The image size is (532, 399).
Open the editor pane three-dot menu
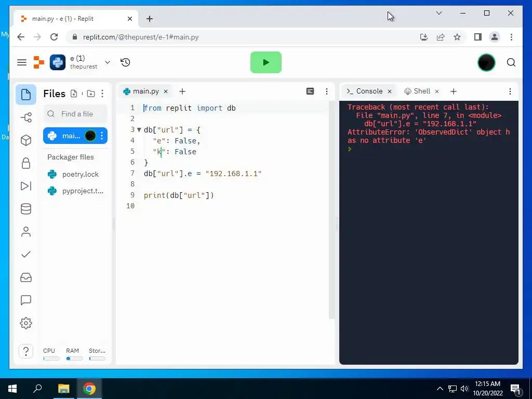pyautogui.click(x=326, y=91)
